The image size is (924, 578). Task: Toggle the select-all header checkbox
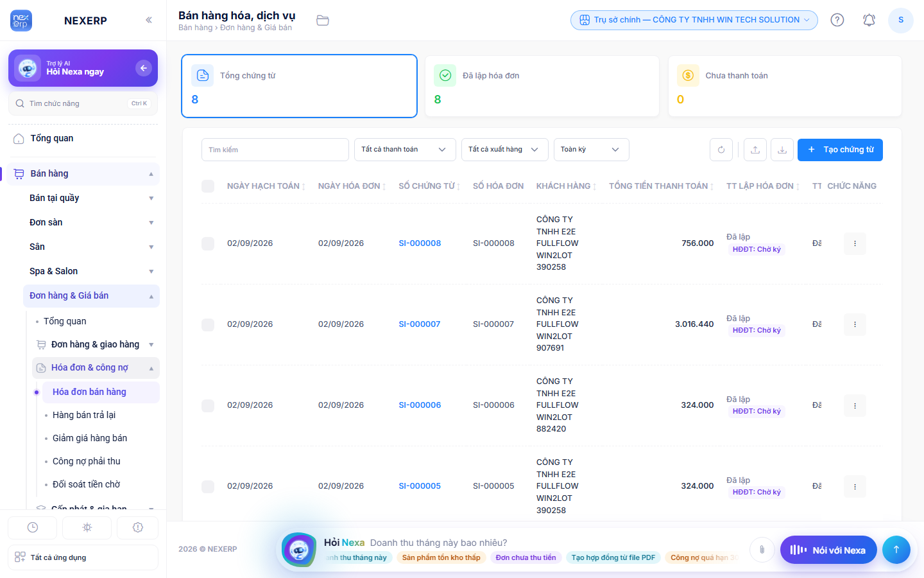(208, 186)
